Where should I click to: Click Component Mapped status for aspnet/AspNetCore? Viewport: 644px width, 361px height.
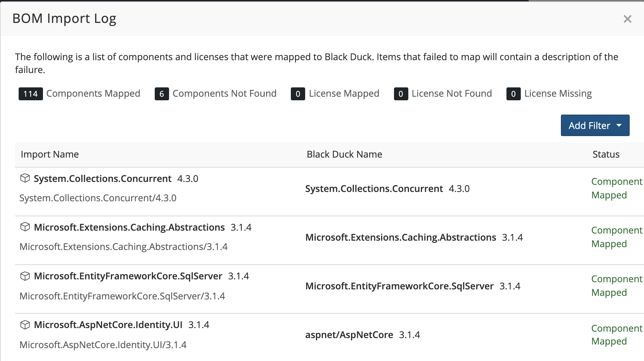click(616, 334)
